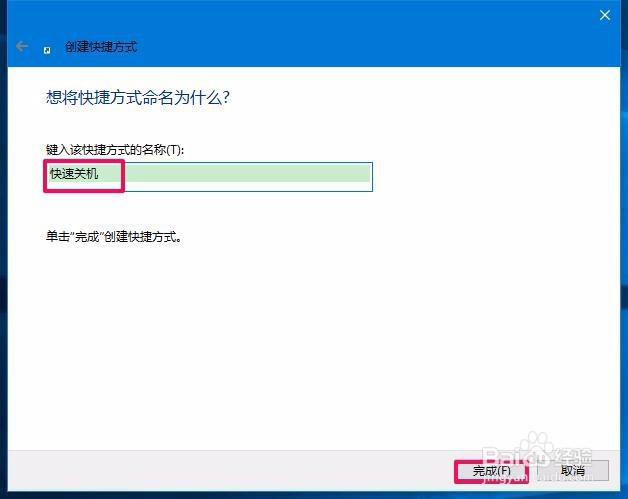The height and width of the screenshot is (499, 628).
Task: Click the gray footer strip left of 完成(F)
Action: pyautogui.click(x=230, y=471)
